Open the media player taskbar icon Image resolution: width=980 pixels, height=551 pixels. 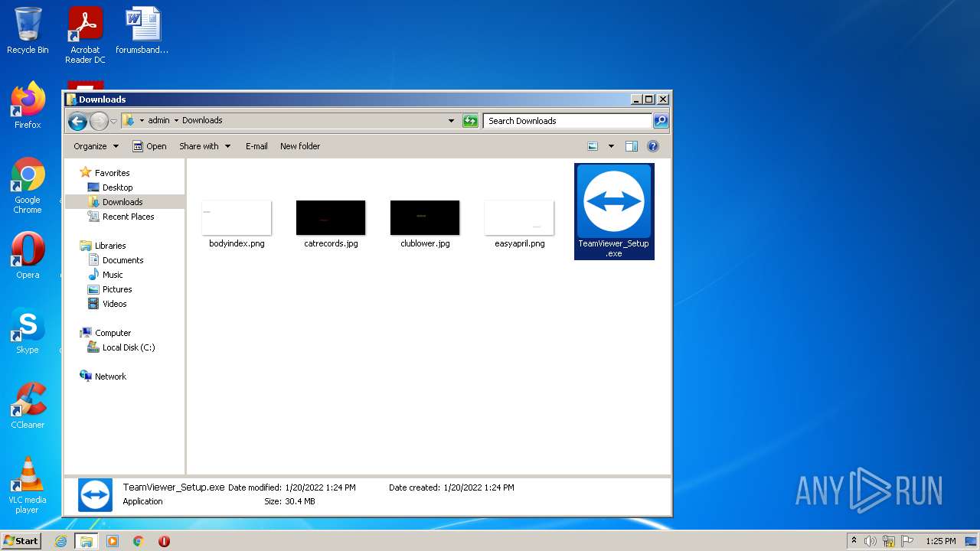click(113, 541)
